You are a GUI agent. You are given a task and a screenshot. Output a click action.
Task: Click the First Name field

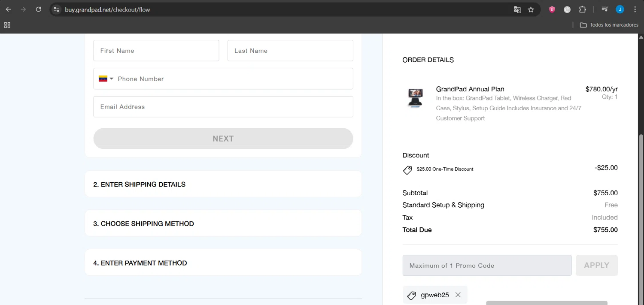156,51
